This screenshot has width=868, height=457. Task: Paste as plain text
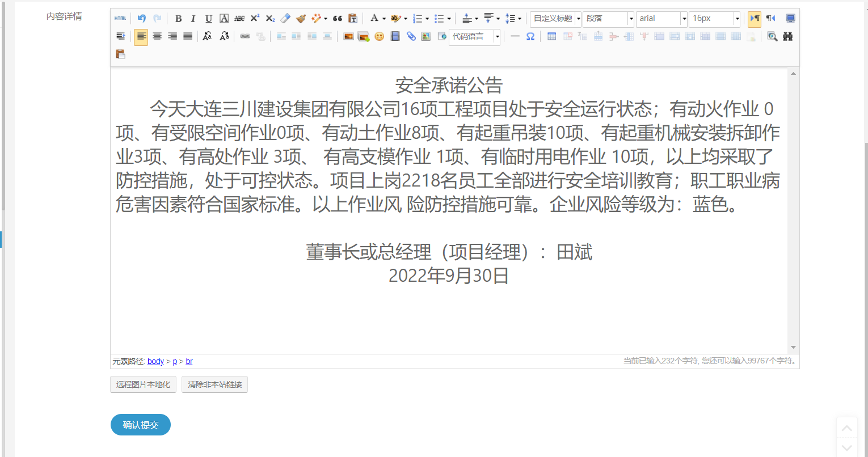click(353, 19)
